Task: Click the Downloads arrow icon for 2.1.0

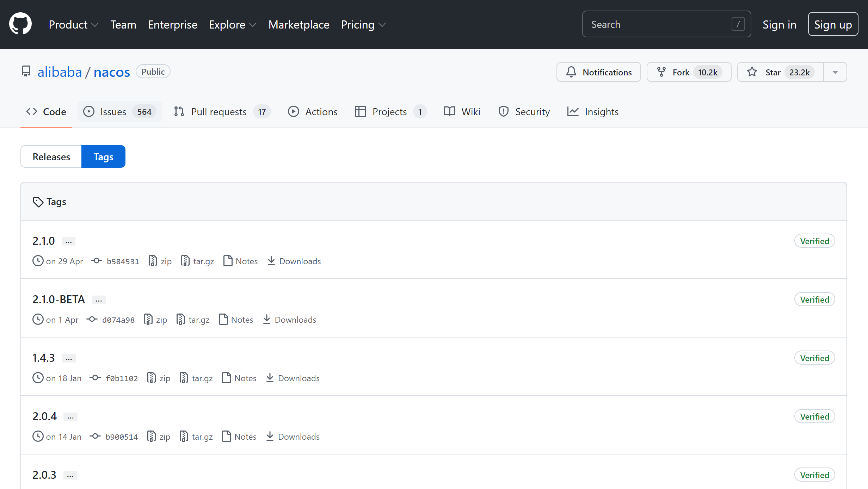Action: [x=271, y=261]
